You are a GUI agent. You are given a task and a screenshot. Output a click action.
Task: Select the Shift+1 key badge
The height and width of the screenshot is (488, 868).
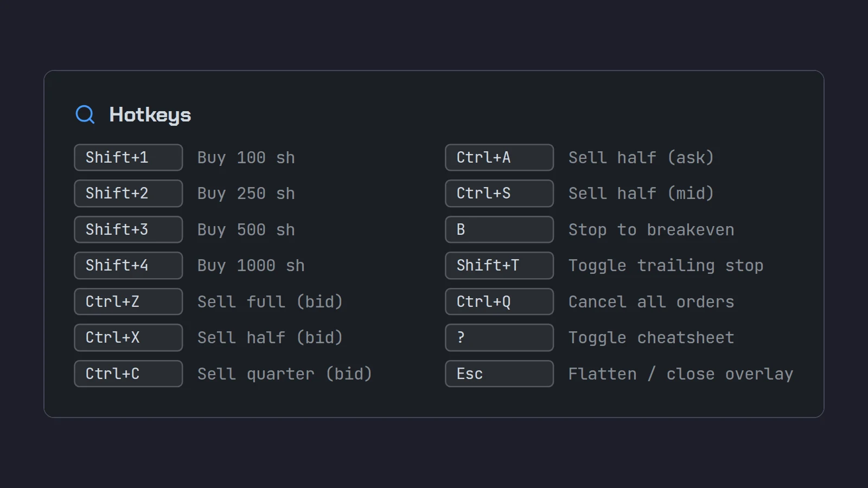tap(129, 157)
